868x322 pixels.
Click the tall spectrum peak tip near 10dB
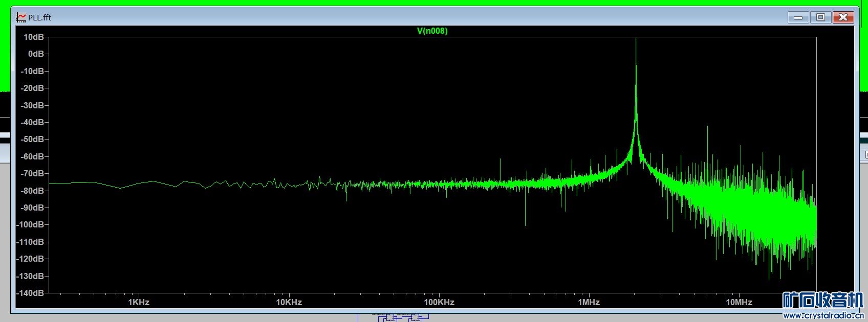click(x=636, y=40)
